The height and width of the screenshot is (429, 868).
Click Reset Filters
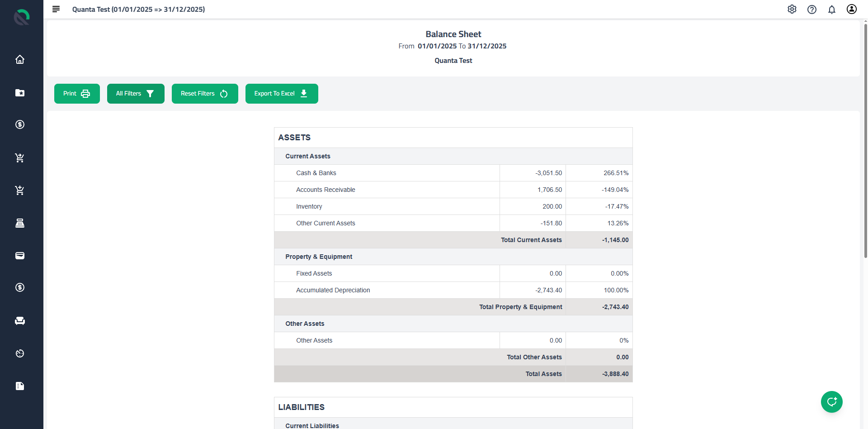(x=204, y=93)
